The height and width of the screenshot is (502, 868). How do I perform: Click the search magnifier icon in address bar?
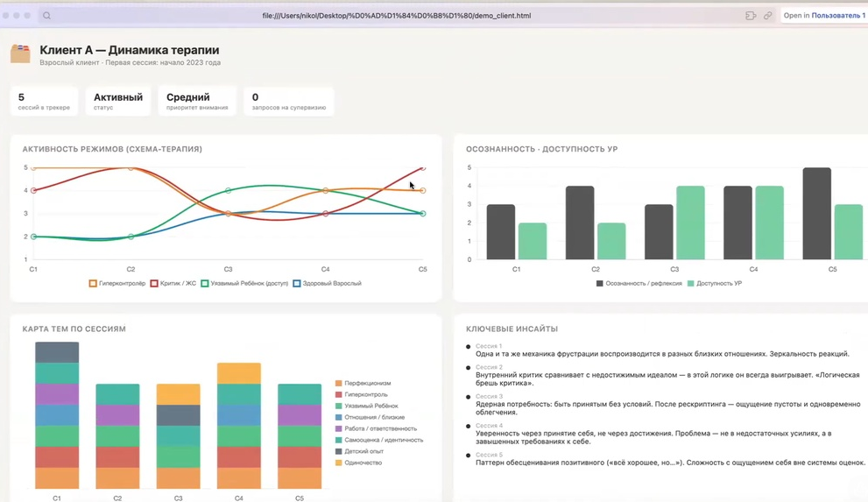point(47,16)
